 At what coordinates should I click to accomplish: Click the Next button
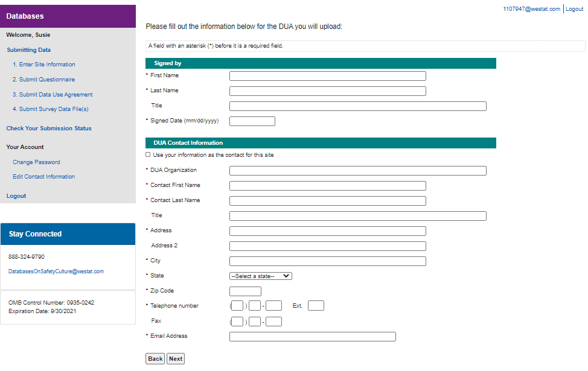click(x=176, y=359)
